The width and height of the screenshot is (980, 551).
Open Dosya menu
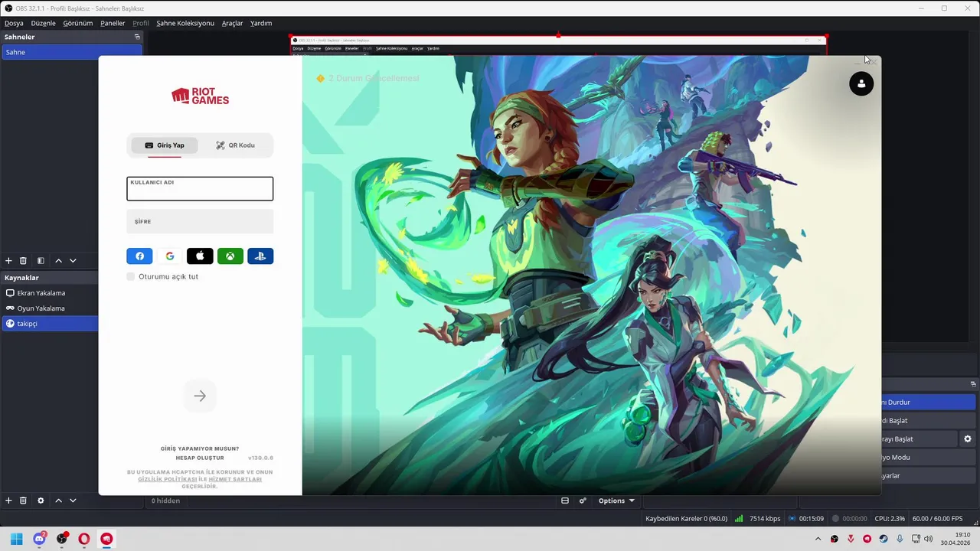(14, 23)
